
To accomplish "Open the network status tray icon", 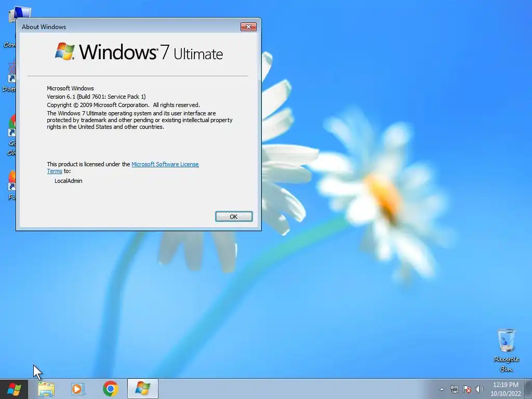I will (x=454, y=389).
